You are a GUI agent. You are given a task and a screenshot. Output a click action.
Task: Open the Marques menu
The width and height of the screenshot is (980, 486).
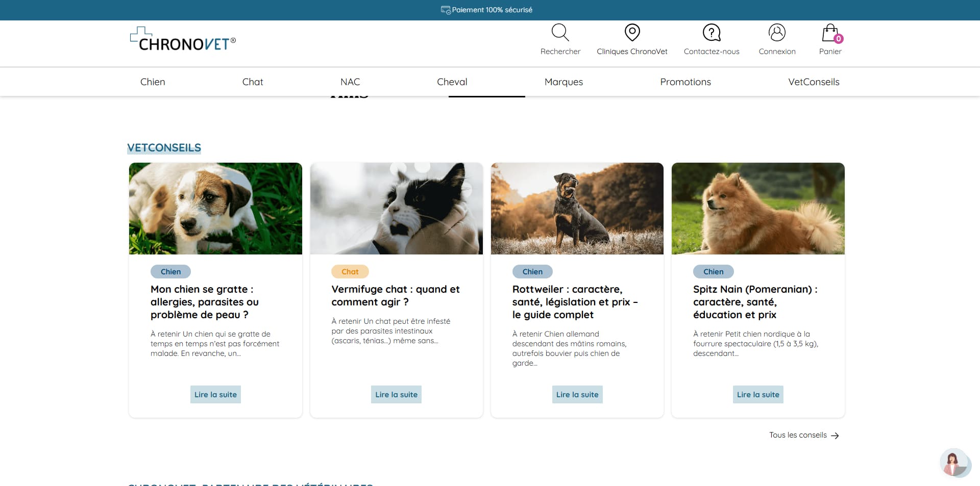click(563, 82)
